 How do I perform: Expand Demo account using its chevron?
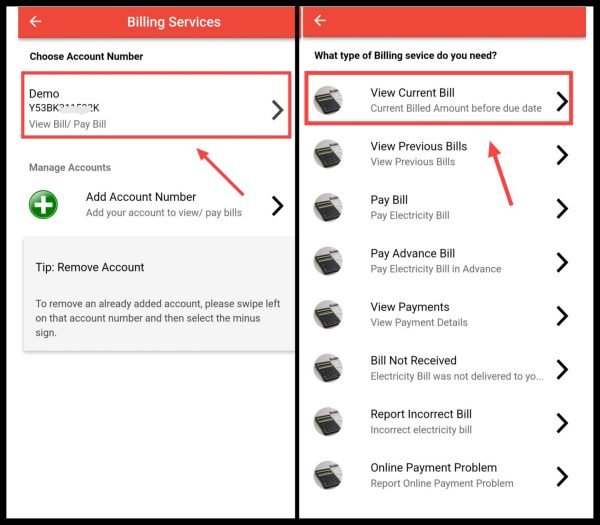point(277,110)
